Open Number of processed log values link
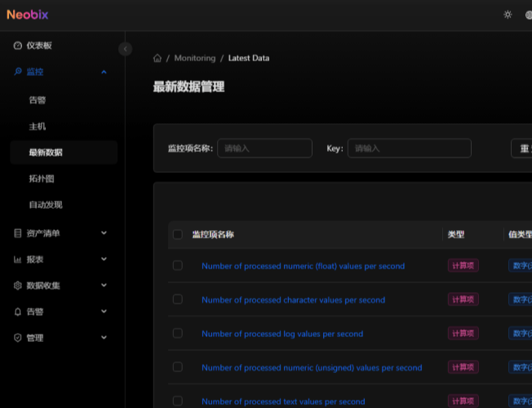 [x=282, y=334]
